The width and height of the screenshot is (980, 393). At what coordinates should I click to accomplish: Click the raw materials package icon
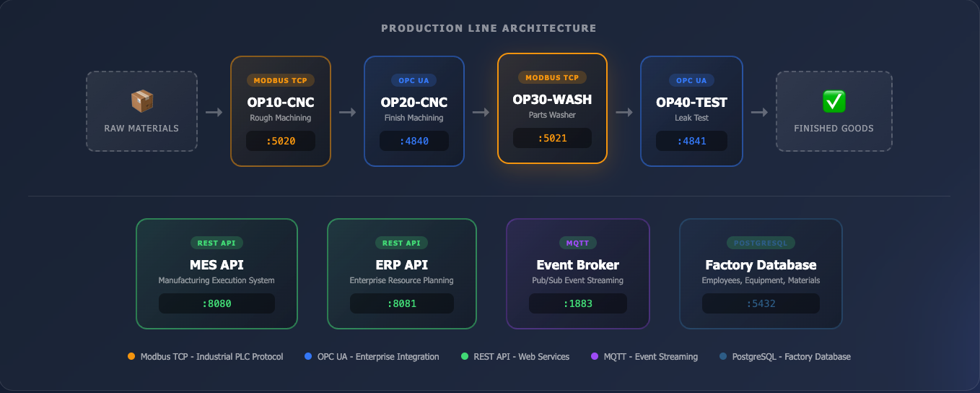point(141,101)
